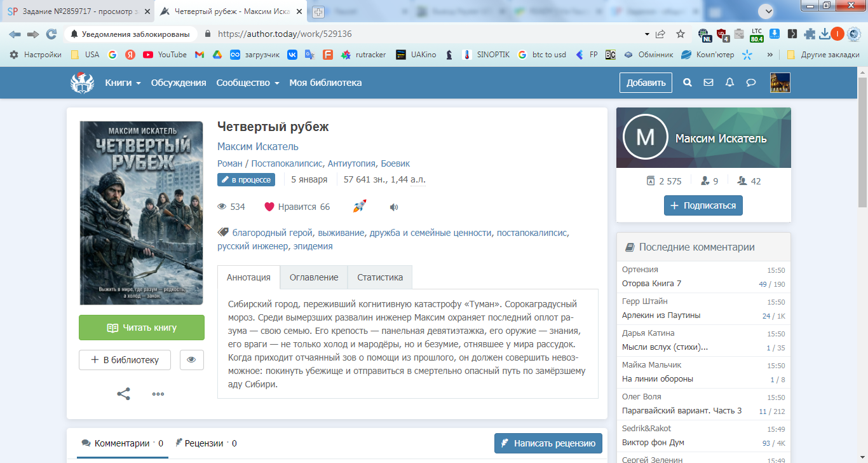The height and width of the screenshot is (463, 868).
Task: Open the Постапокалипсис genre link
Action: (287, 163)
